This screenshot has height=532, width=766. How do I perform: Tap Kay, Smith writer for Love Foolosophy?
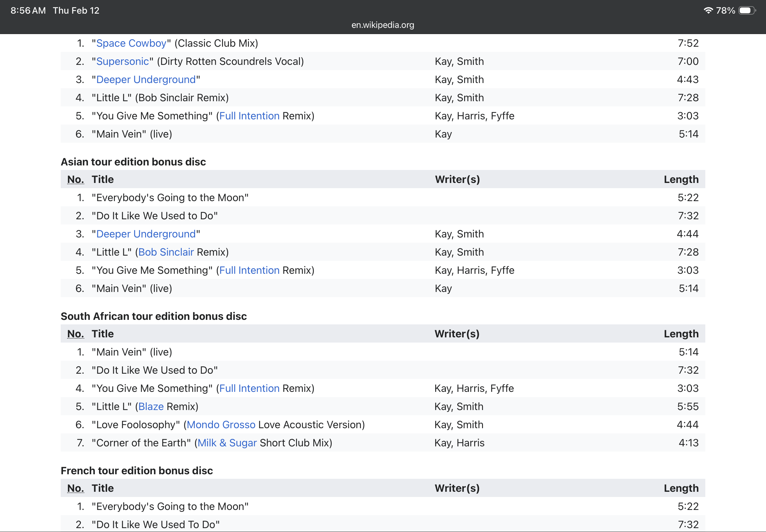pos(459,425)
